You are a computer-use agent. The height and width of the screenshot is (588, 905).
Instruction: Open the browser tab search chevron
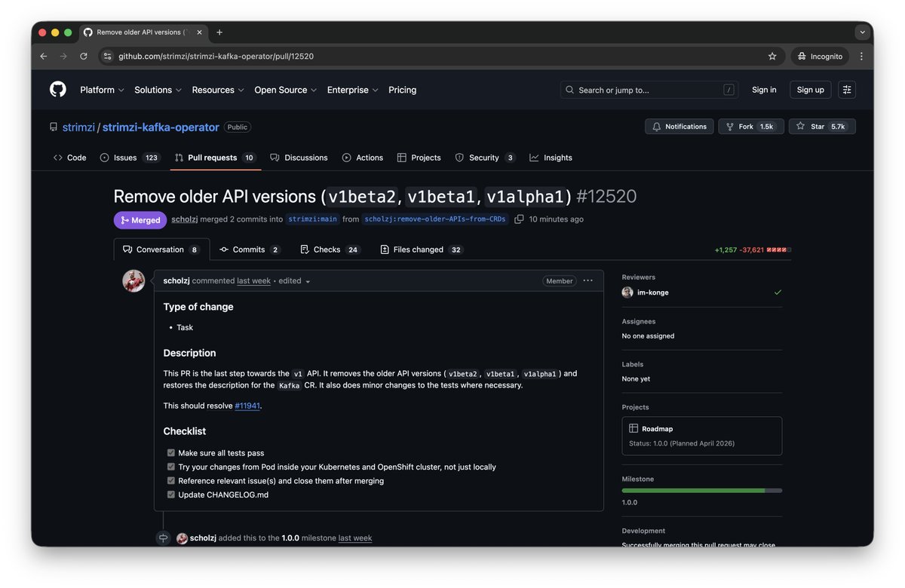pos(862,32)
